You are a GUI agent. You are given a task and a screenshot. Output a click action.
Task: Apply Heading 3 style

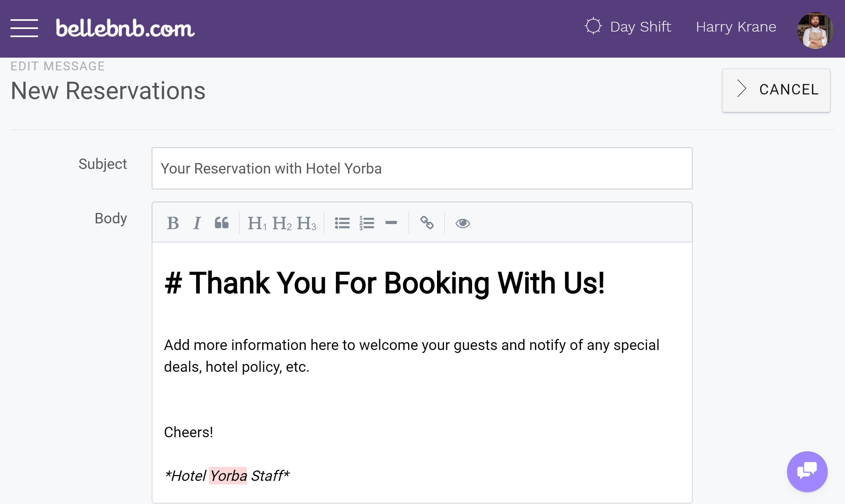click(306, 223)
